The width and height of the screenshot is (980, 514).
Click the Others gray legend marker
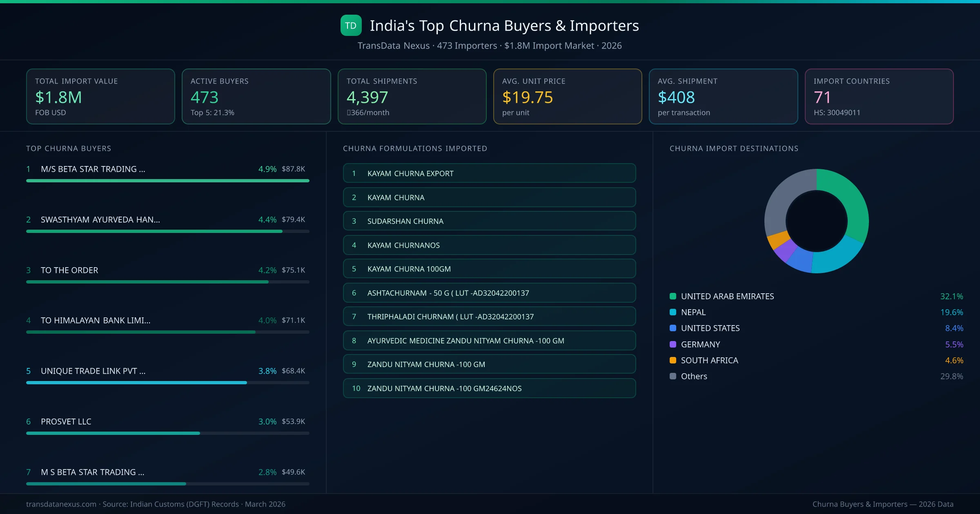pyautogui.click(x=673, y=376)
